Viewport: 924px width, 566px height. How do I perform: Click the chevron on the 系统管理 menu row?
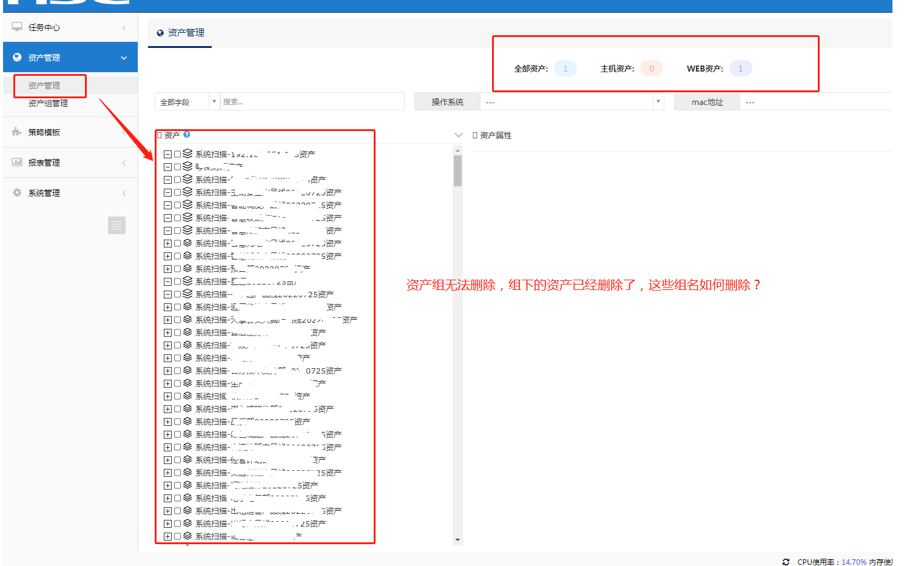click(124, 193)
